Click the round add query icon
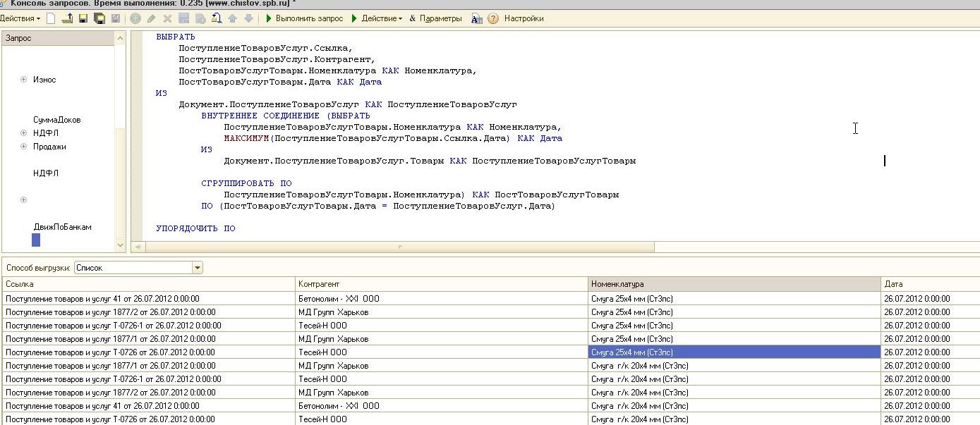Image resolution: width=980 pixels, height=425 pixels. [135, 18]
